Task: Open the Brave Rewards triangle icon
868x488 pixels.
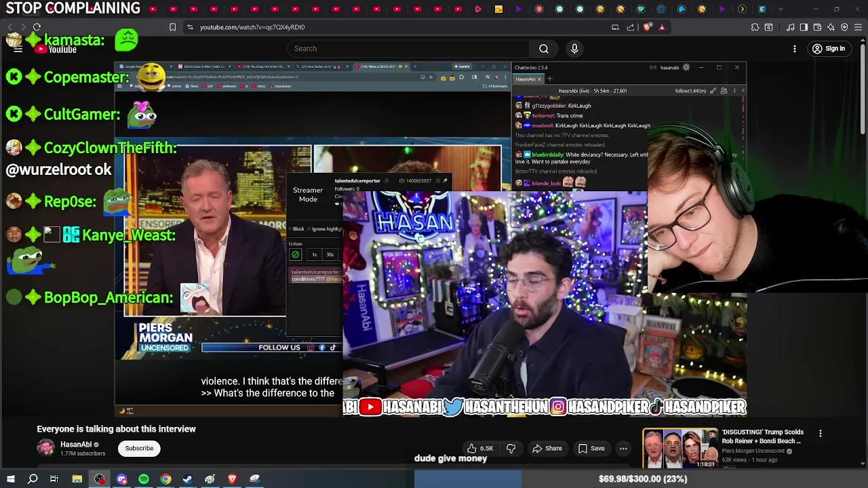Action: [x=662, y=27]
